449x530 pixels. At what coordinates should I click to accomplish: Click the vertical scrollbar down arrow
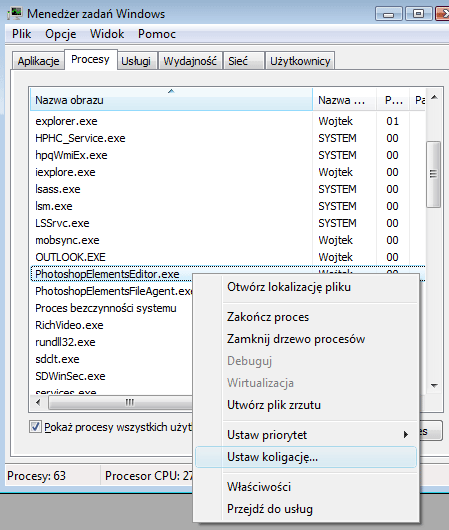(x=434, y=385)
